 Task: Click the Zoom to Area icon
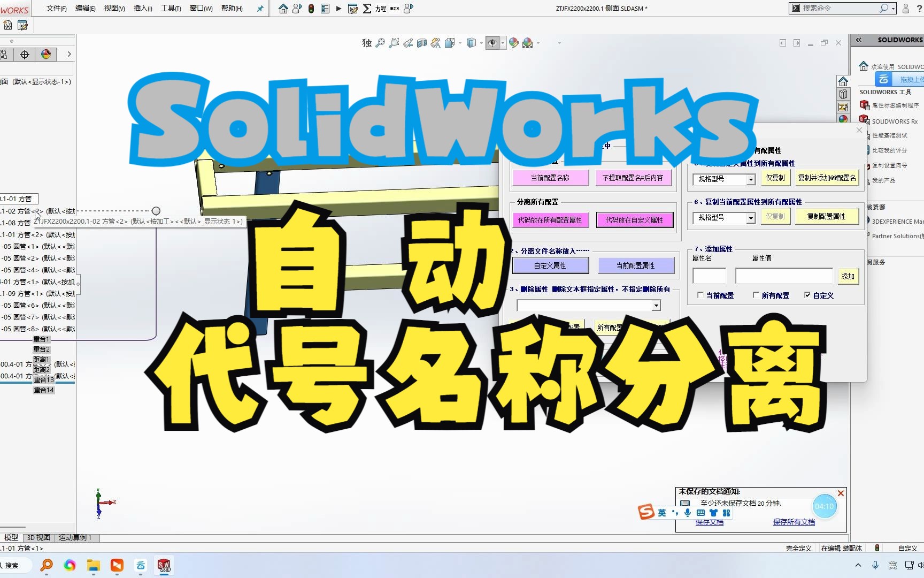[x=394, y=43]
